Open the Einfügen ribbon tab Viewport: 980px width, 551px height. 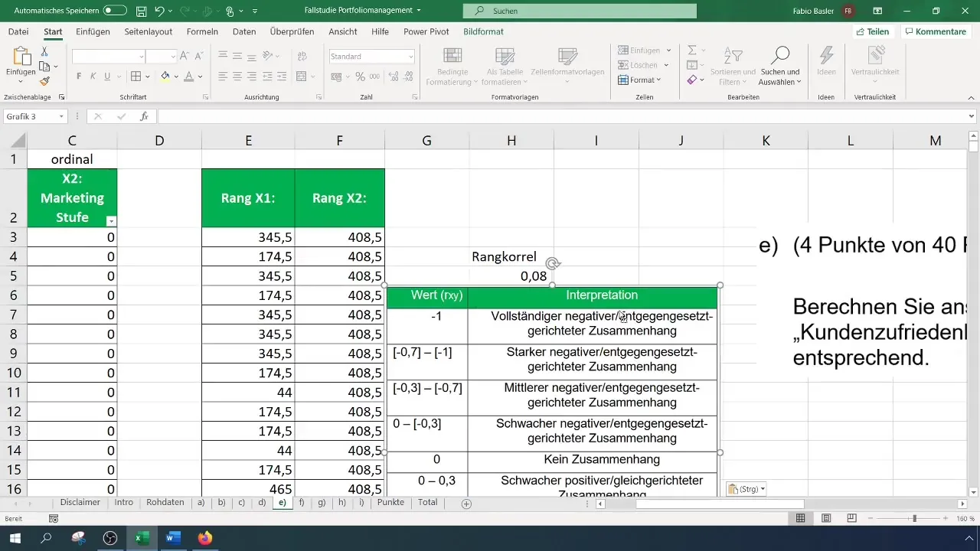click(x=93, y=31)
